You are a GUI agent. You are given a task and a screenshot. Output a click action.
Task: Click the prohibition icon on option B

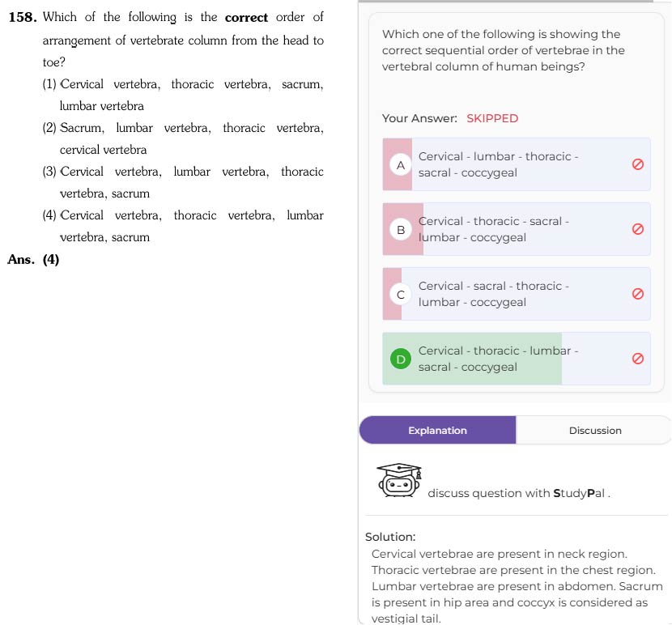point(638,229)
